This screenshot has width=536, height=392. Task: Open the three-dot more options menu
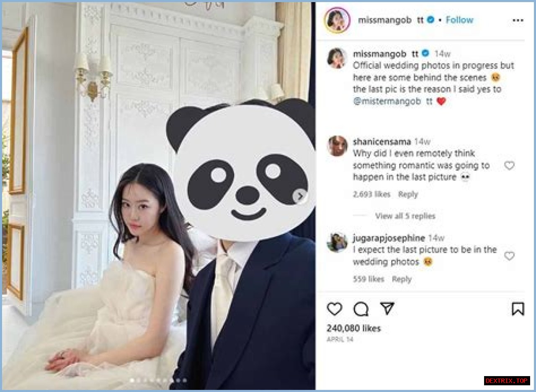click(x=518, y=20)
